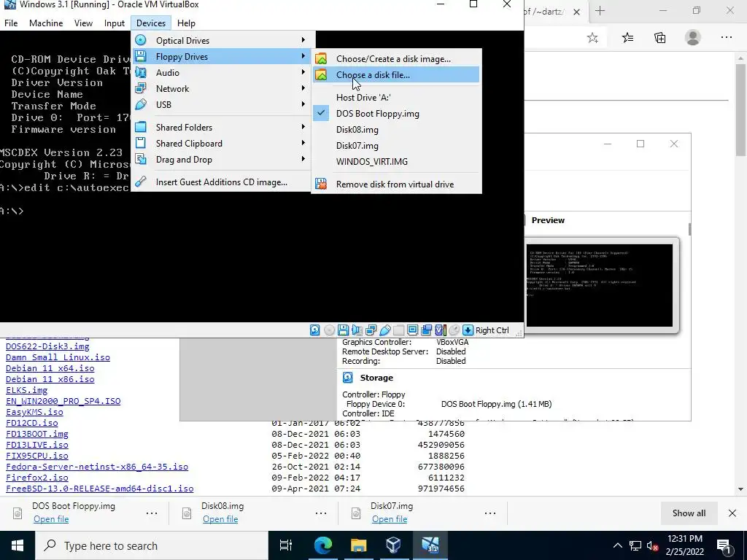Open Damn_Small_Linux.iso link

(58, 357)
